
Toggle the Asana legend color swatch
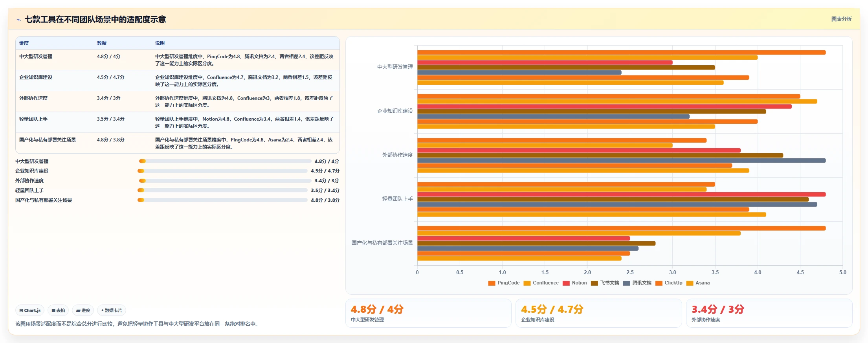[690, 283]
